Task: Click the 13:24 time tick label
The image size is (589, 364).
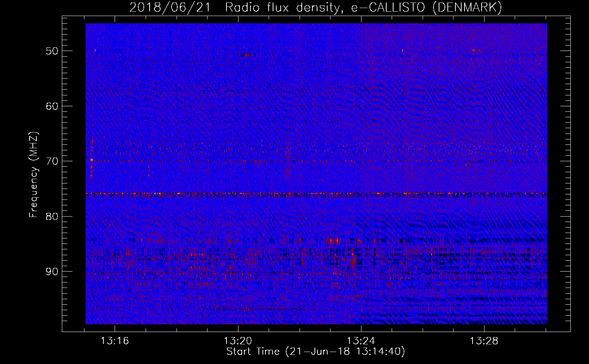Action: click(361, 341)
